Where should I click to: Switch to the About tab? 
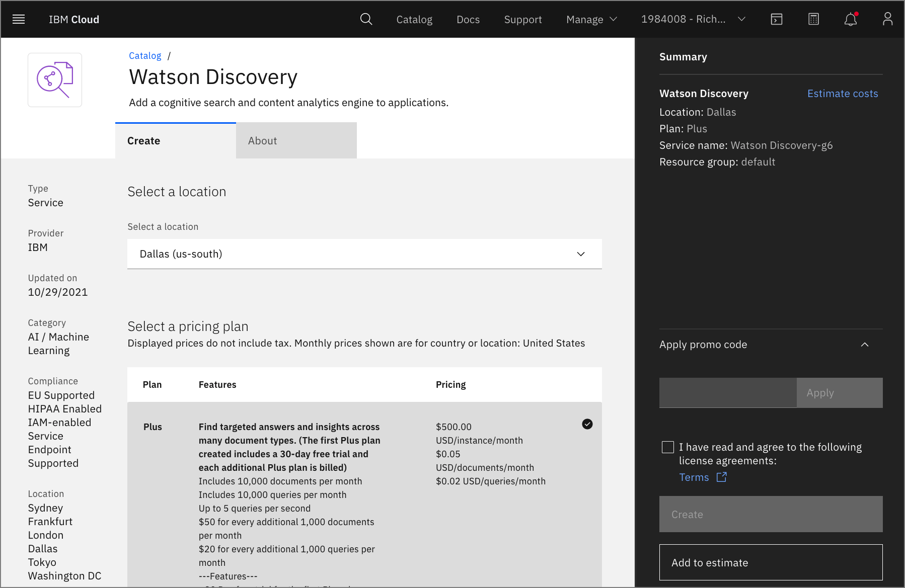click(x=296, y=141)
